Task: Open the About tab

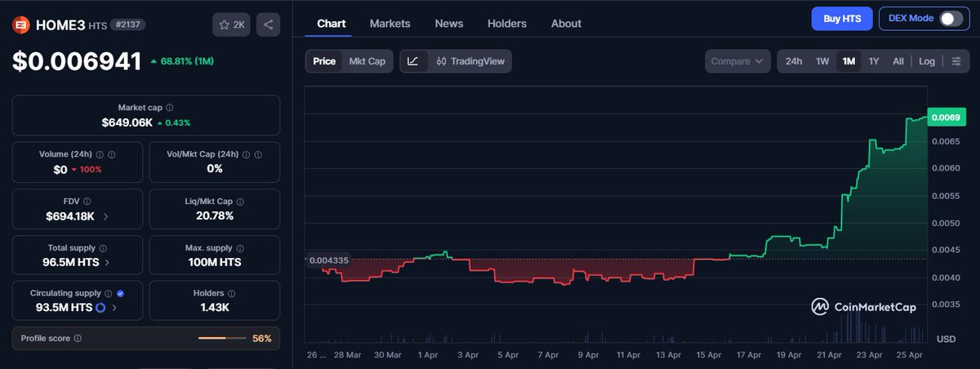Action: 566,24
